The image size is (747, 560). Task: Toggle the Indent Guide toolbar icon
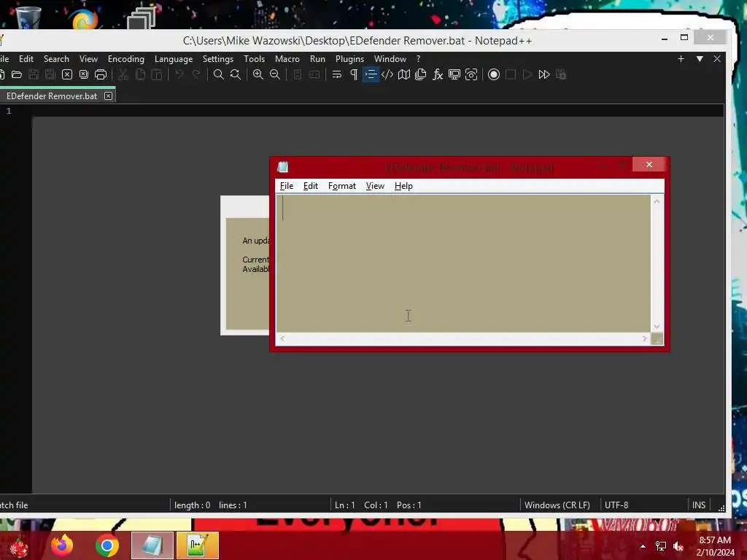371,74
